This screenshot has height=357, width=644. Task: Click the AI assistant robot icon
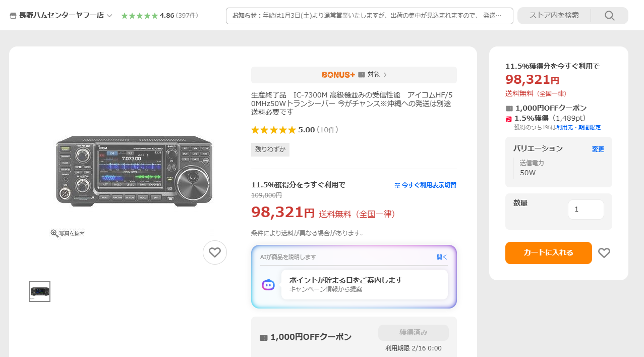(268, 285)
